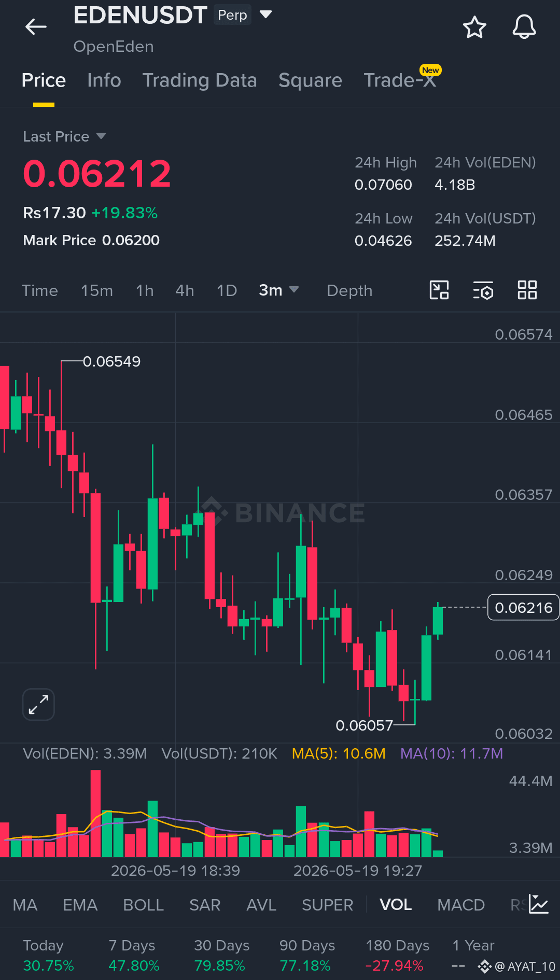
Task: Enable the AVL indicator
Action: pyautogui.click(x=261, y=905)
